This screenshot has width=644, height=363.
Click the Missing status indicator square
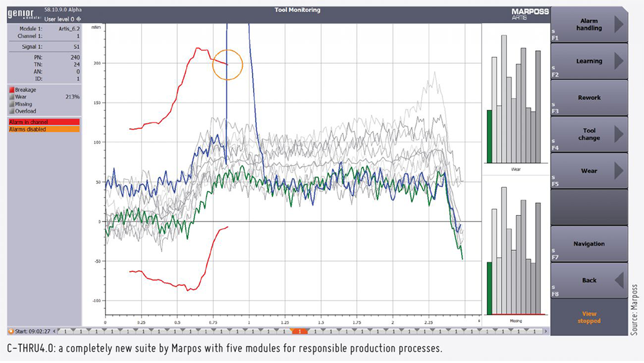(12, 104)
